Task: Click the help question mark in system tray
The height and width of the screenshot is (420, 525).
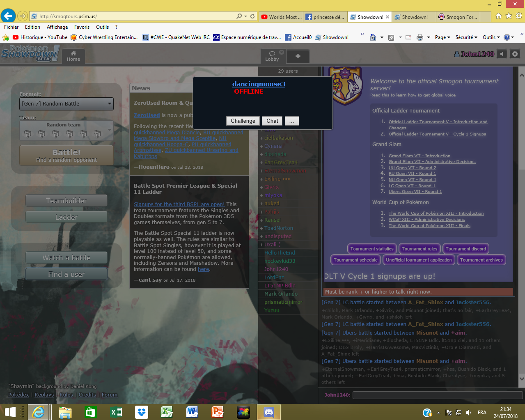Action: pyautogui.click(x=427, y=413)
